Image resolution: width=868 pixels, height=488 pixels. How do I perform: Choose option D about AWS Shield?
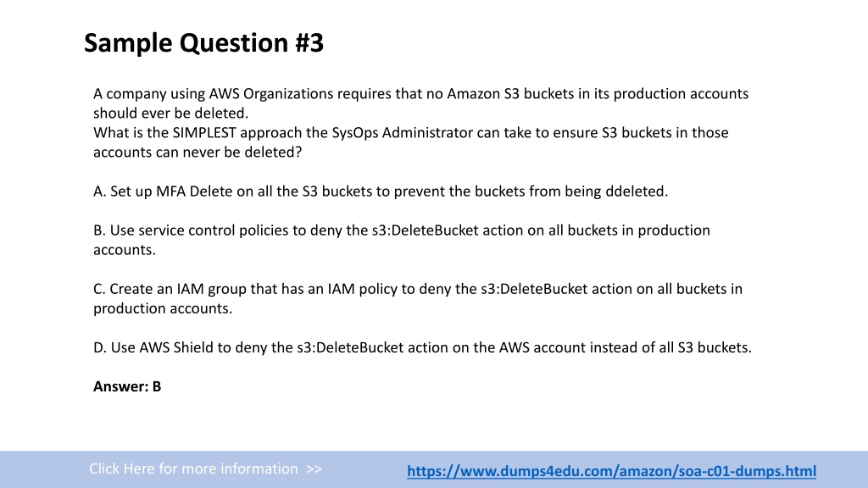(x=422, y=347)
